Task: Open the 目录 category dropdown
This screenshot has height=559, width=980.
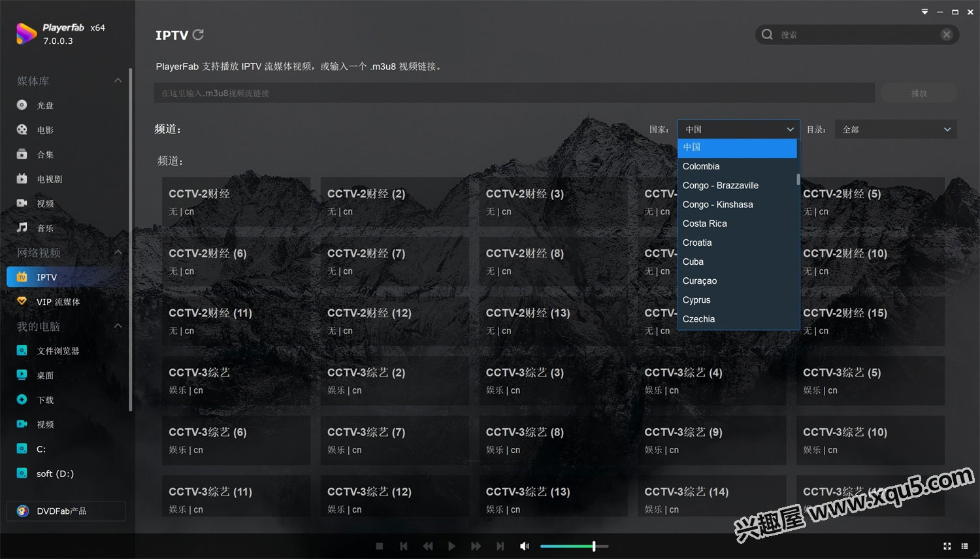Action: [x=896, y=129]
